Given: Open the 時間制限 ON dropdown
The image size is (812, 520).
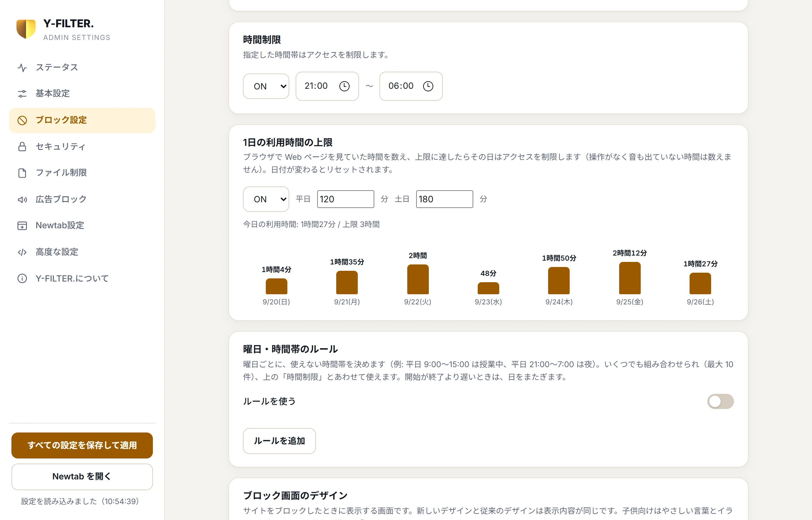Looking at the screenshot, I should 266,86.
